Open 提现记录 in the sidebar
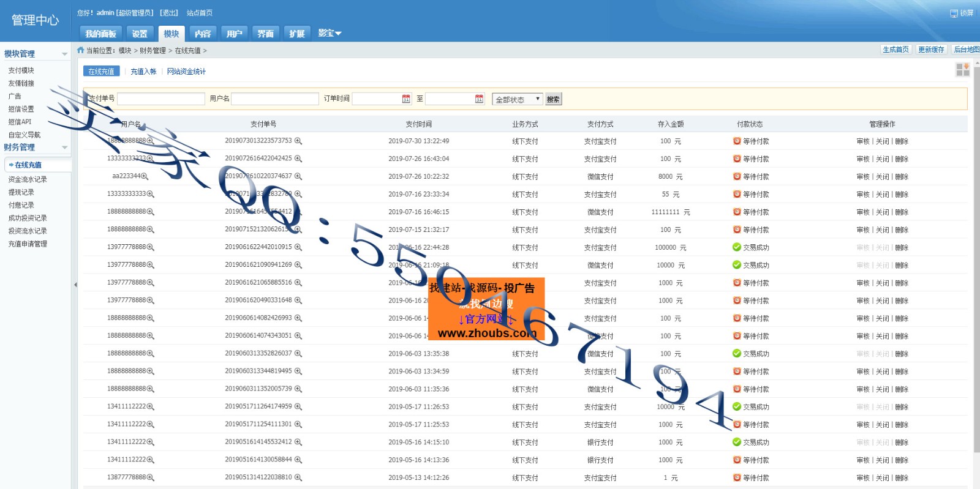The image size is (980, 489). pos(21,192)
